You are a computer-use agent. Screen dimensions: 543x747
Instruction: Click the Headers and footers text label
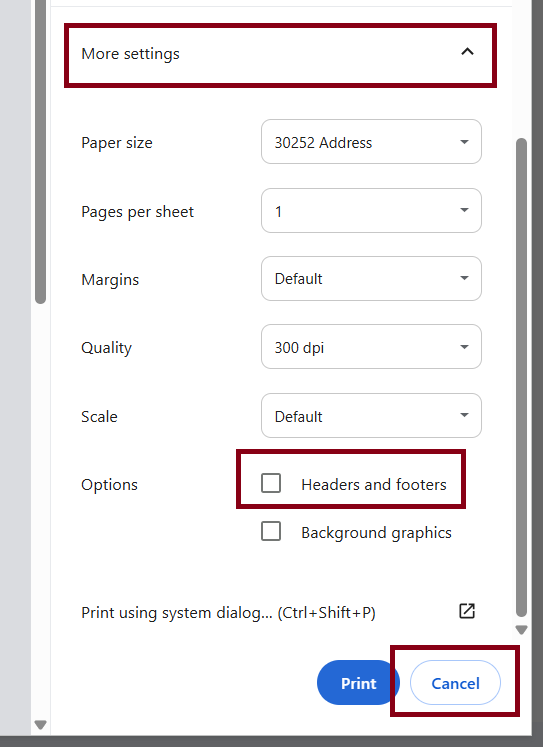coord(374,485)
